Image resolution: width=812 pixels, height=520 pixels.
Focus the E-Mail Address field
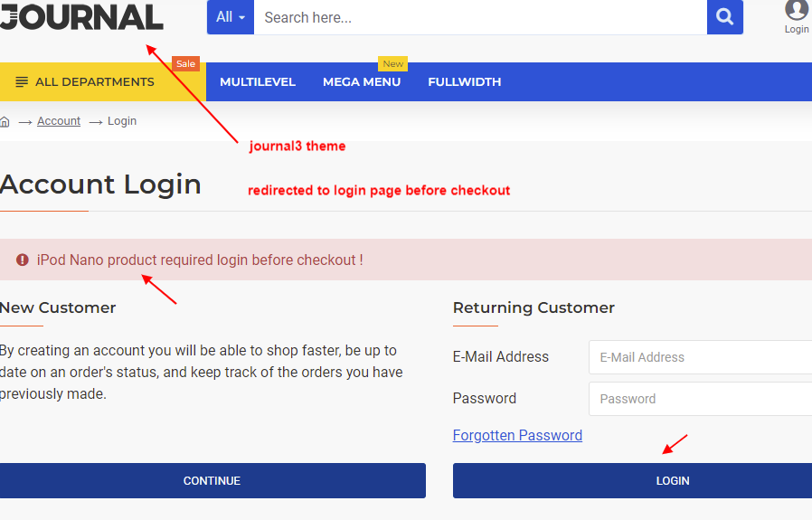(x=700, y=357)
